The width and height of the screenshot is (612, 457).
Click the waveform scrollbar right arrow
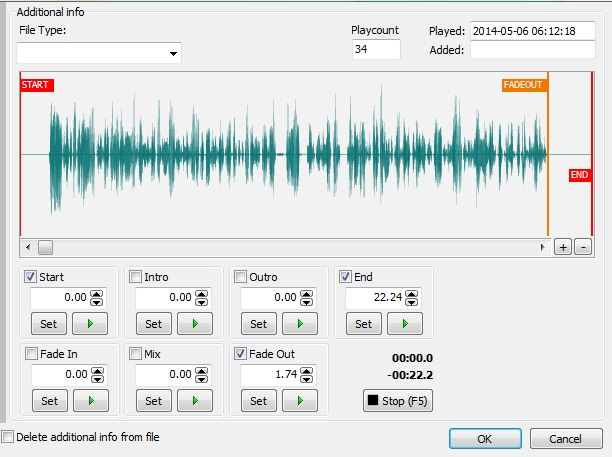(x=543, y=247)
